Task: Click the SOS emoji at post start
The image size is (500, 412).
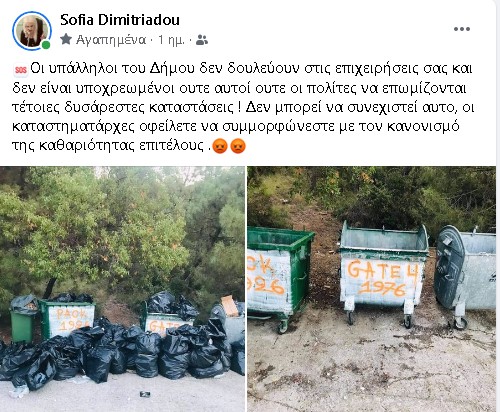Action: (x=21, y=70)
